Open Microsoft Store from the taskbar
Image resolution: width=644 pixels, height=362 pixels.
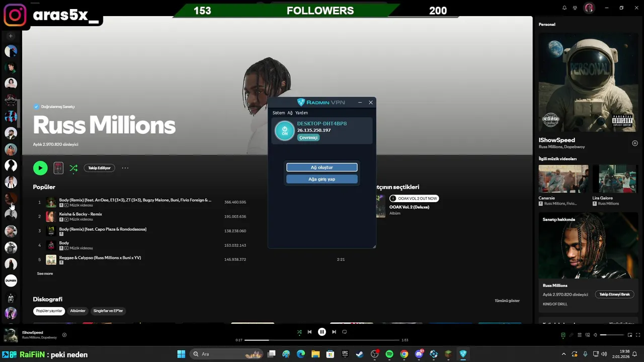pos(331,354)
